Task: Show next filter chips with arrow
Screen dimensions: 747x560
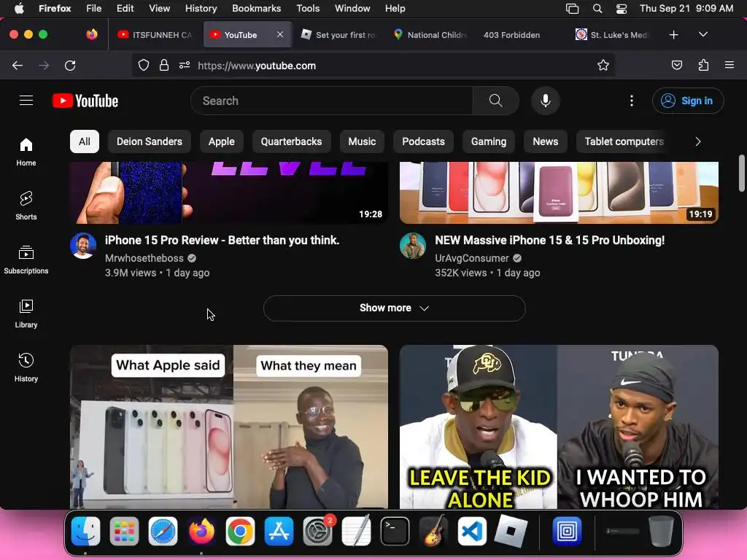Action: [697, 141]
